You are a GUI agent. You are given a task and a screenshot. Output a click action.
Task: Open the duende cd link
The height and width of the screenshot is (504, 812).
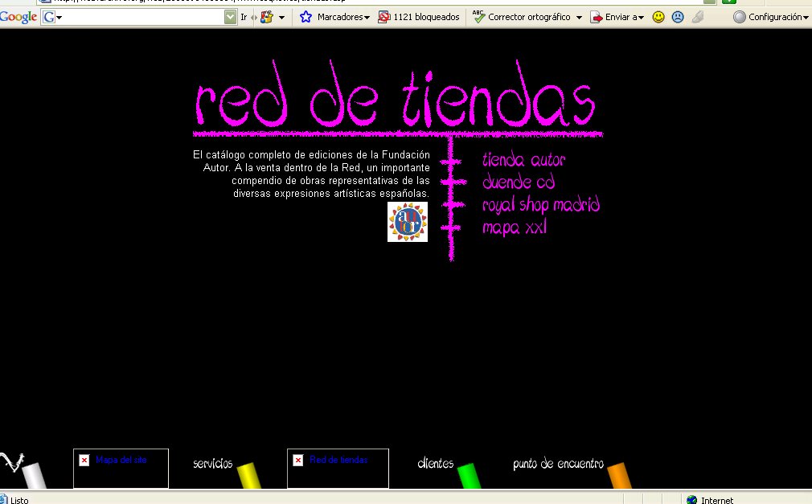coord(519,182)
